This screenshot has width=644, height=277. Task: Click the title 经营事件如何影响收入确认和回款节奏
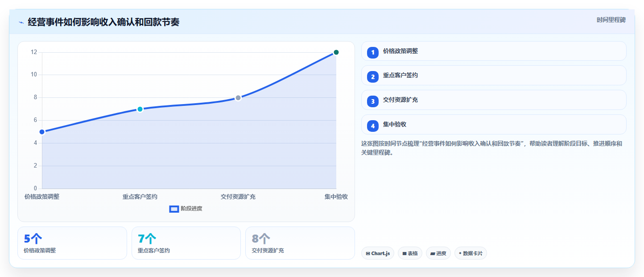pyautogui.click(x=103, y=22)
